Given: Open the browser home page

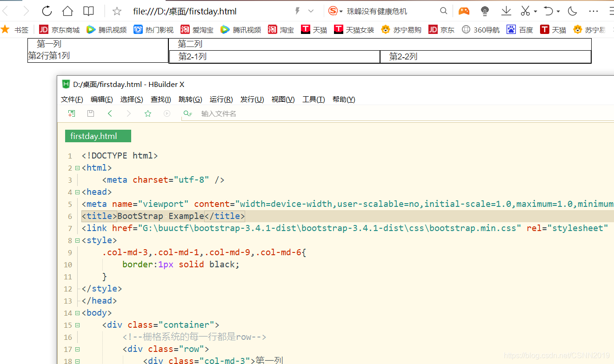Looking at the screenshot, I should (x=67, y=11).
